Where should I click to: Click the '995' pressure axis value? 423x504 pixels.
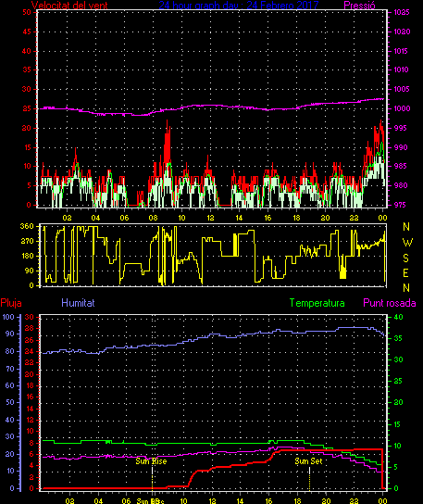pos(400,128)
